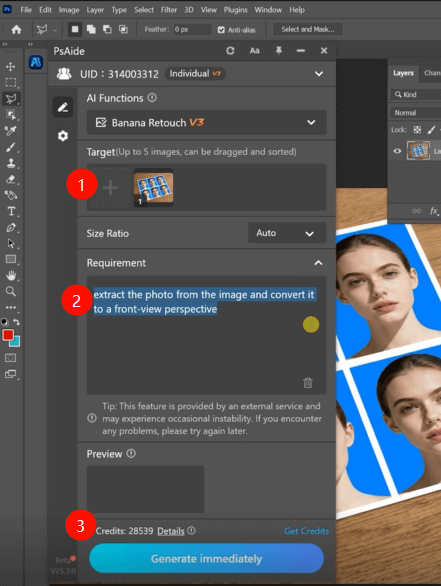Open the PsAide edit tab (pencil icon)

click(x=62, y=107)
